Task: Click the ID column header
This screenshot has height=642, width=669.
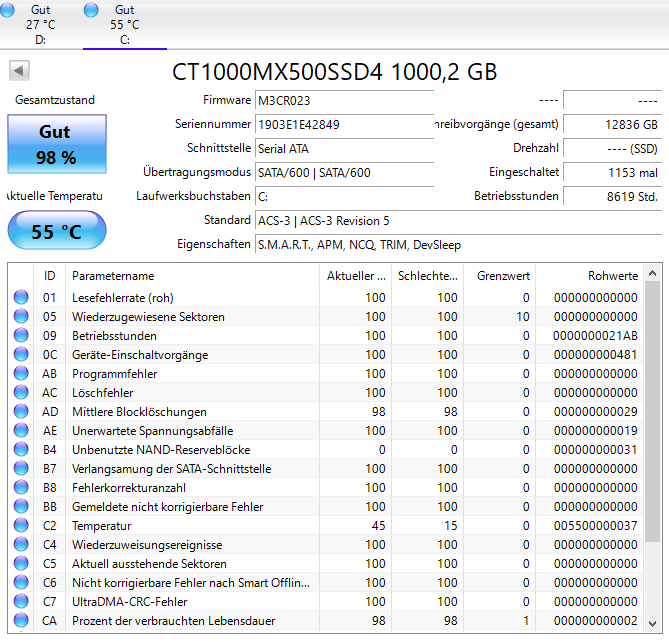Action: pyautogui.click(x=49, y=276)
